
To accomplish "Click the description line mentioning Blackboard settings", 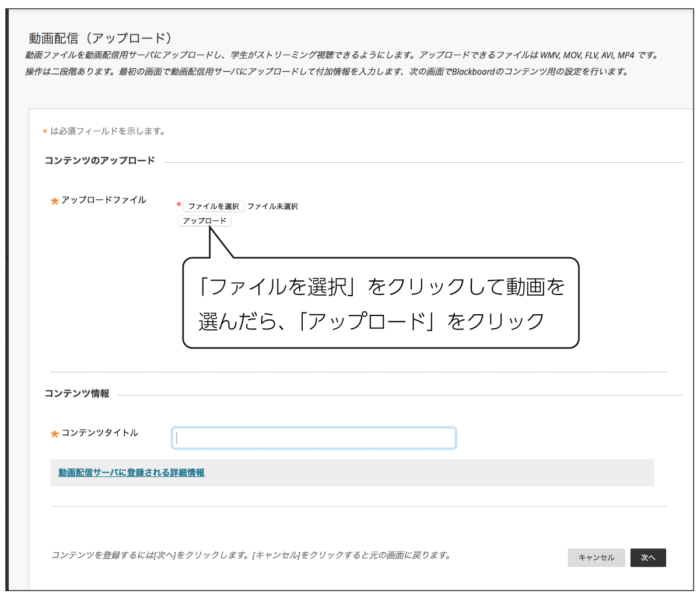I will [327, 72].
